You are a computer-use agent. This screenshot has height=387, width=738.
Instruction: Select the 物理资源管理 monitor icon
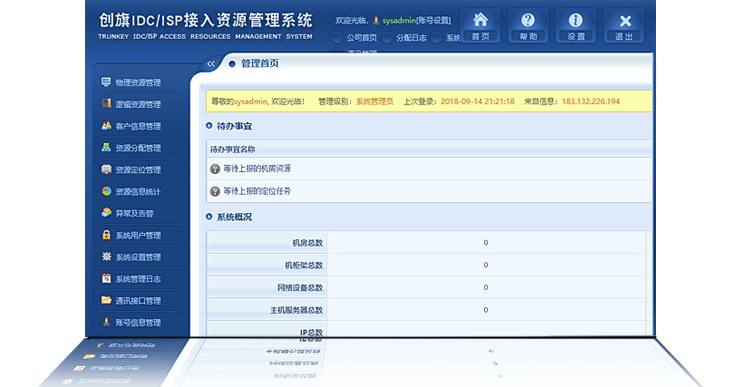[x=106, y=82]
